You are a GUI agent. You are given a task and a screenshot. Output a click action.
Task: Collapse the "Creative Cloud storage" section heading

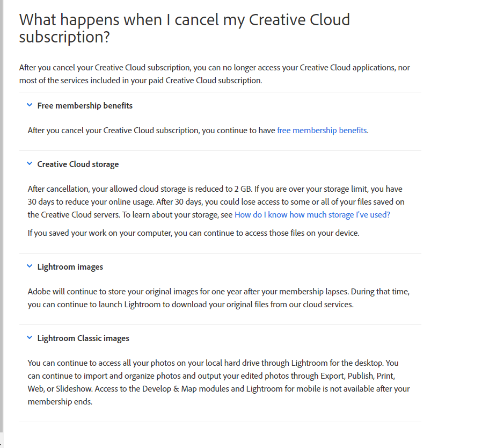click(x=78, y=164)
